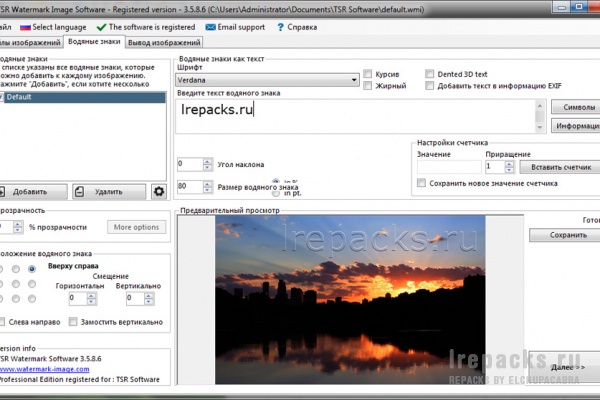Enable the Курсив checkbox
This screenshot has height=400, width=600.
tap(368, 74)
